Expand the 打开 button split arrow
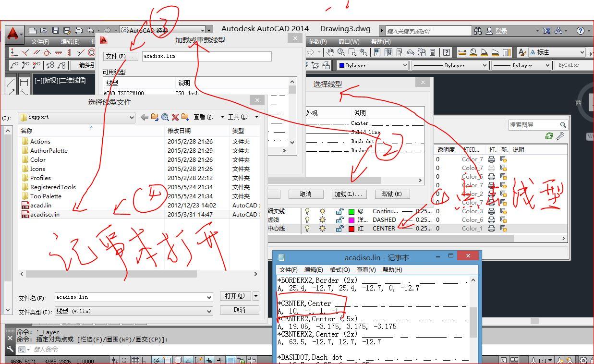Screen dimensions: 594x364 coord(256,296)
